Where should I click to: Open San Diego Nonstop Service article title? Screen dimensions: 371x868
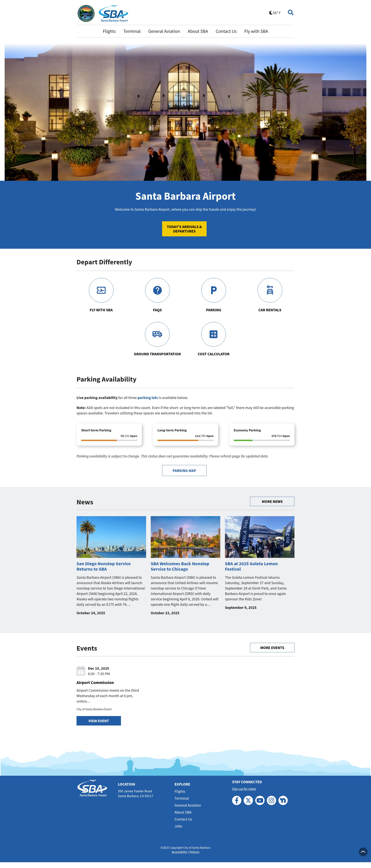pyautogui.click(x=104, y=566)
